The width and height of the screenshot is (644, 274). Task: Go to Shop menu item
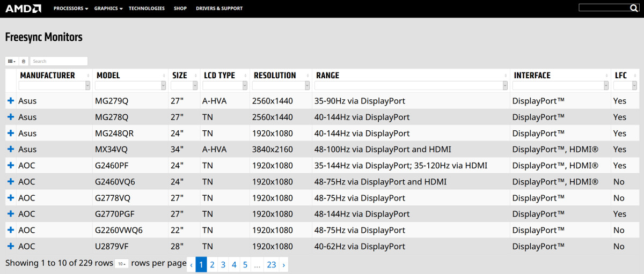point(180,8)
